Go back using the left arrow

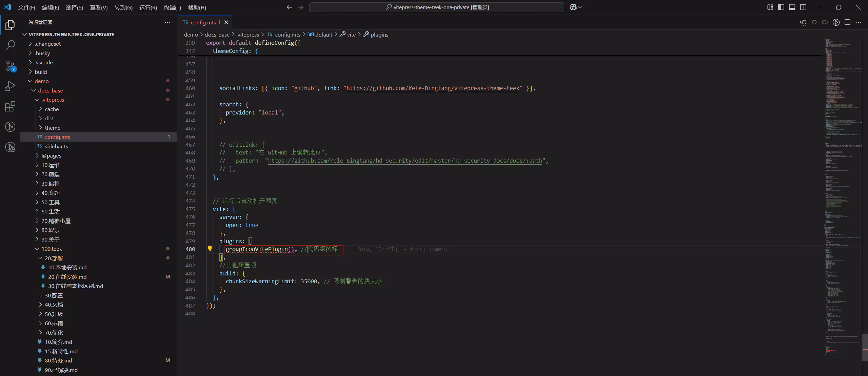tap(289, 7)
